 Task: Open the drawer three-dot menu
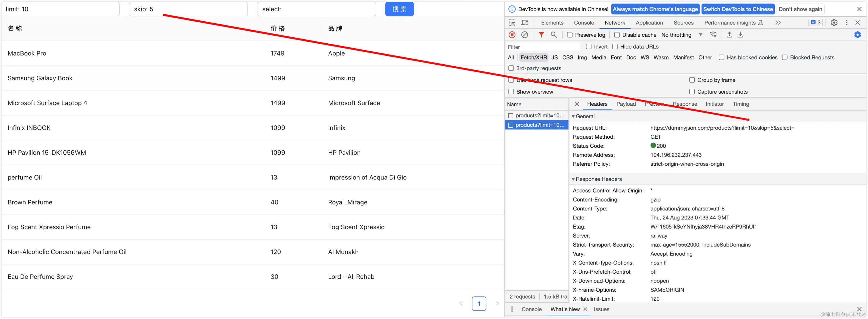[x=512, y=309]
